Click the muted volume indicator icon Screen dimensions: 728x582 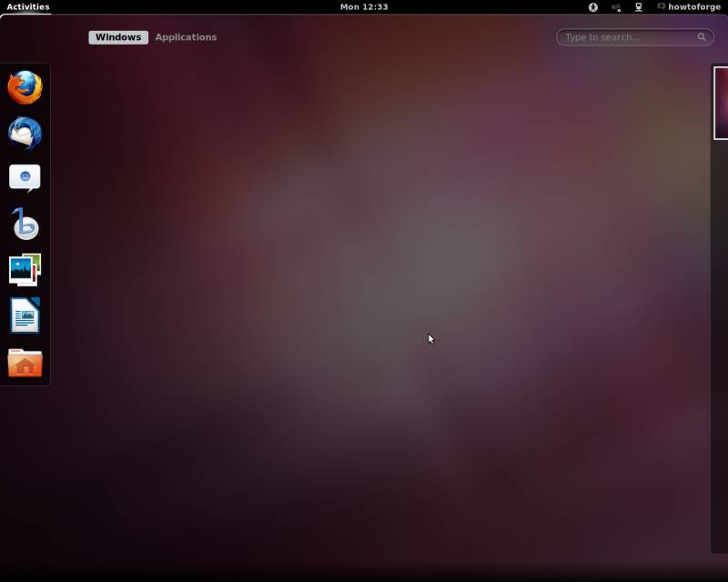point(616,7)
